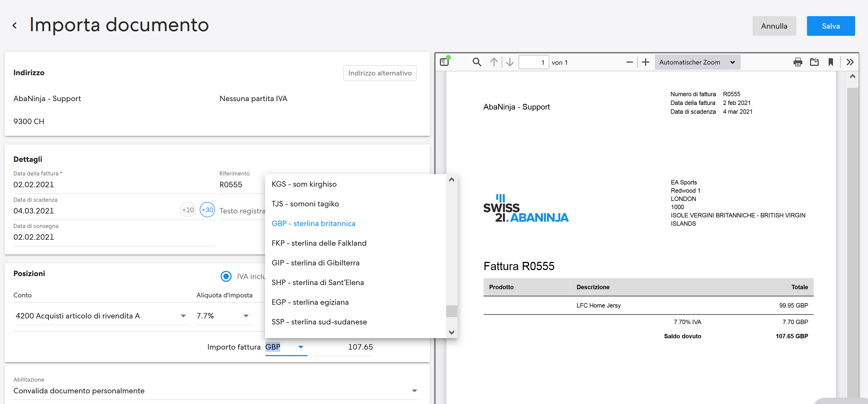Click the Annulla button
Viewport: 868px width, 404px height.
click(x=774, y=26)
